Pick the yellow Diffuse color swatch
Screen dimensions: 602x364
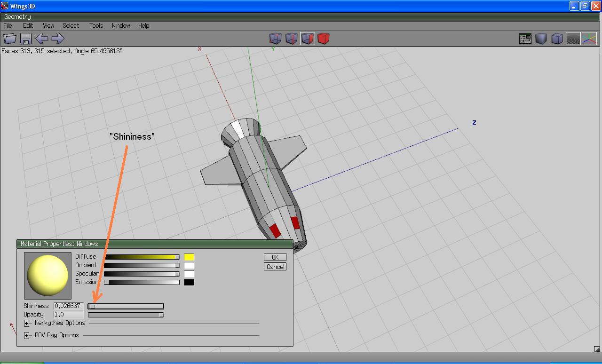[x=189, y=257]
